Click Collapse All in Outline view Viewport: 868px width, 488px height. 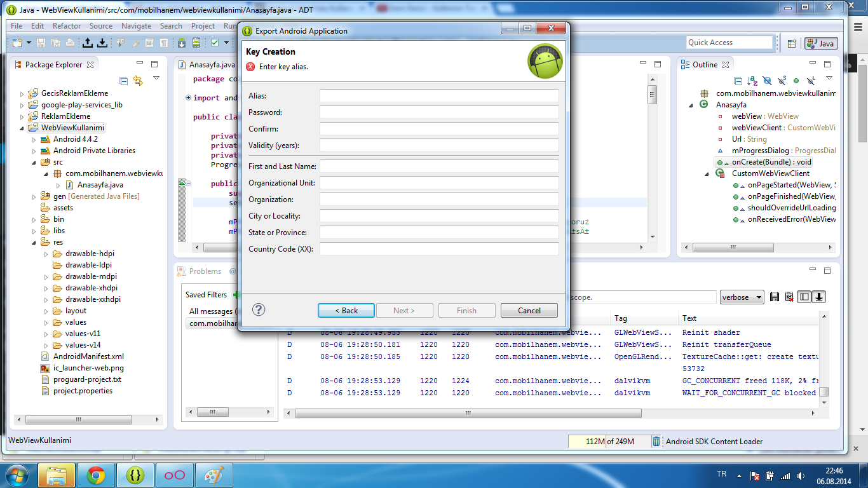[738, 81]
